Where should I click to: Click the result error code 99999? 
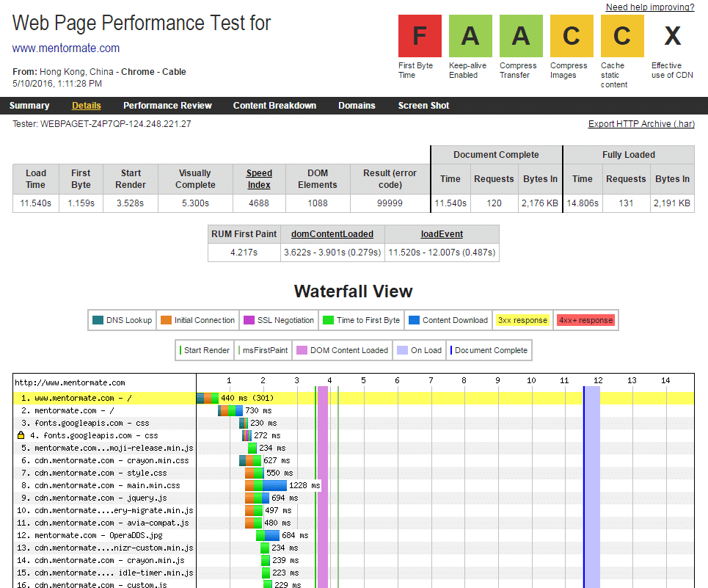click(x=390, y=203)
